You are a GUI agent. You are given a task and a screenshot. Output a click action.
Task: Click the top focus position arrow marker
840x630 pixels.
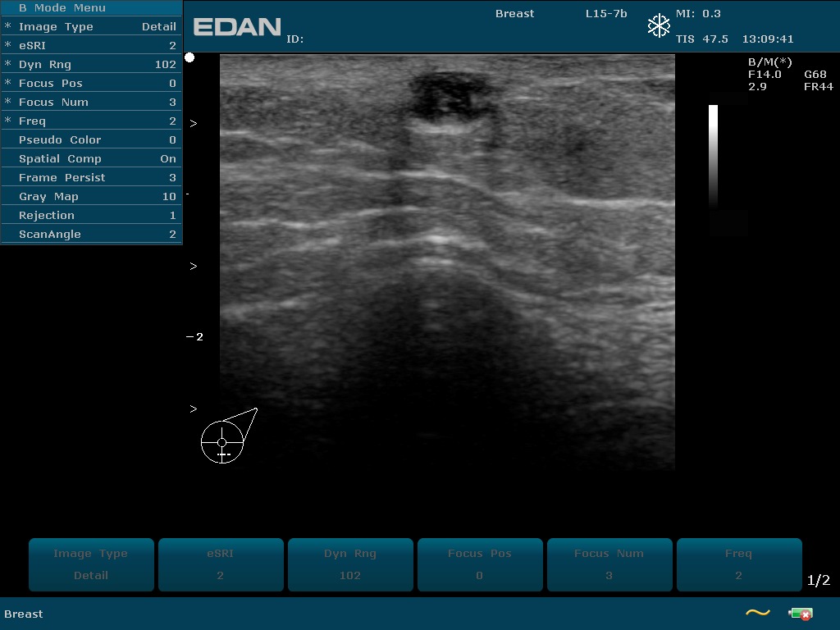point(194,124)
